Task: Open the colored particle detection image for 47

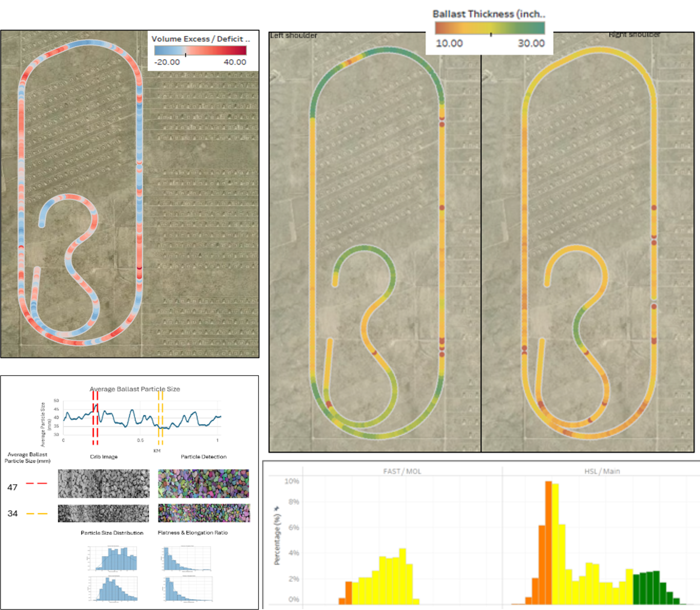Action: pos(204,483)
